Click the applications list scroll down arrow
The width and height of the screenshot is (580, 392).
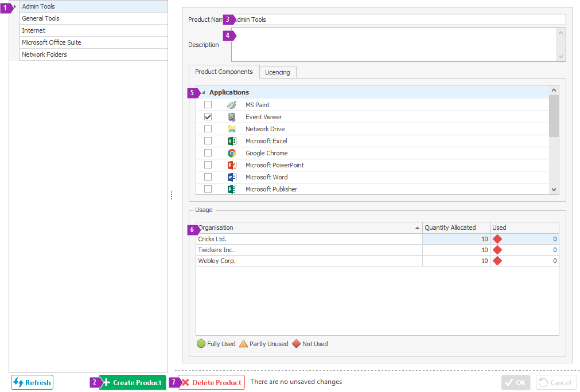coord(554,190)
